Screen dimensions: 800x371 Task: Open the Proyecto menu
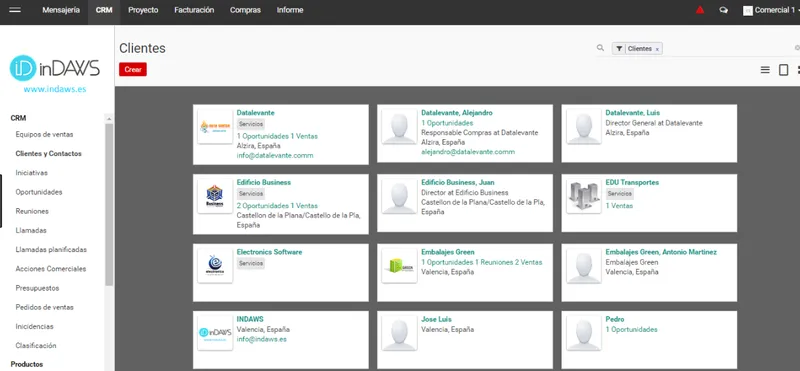[x=143, y=10]
